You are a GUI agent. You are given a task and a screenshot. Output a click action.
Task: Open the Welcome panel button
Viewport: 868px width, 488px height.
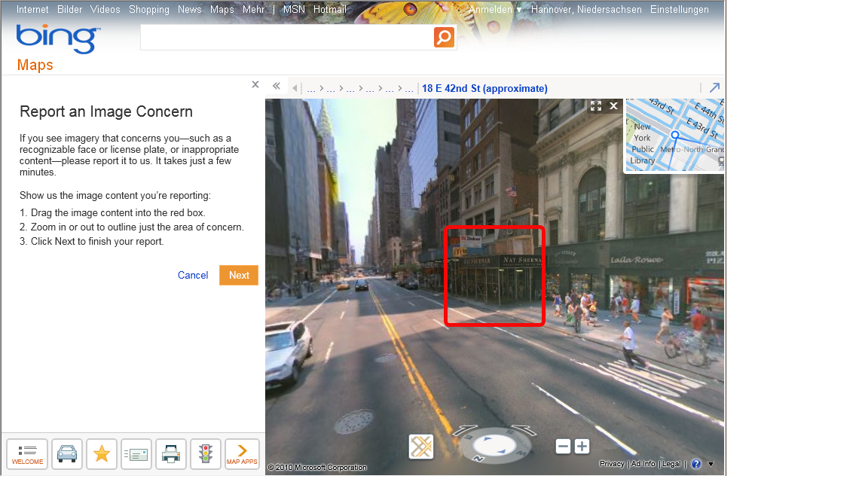point(27,454)
